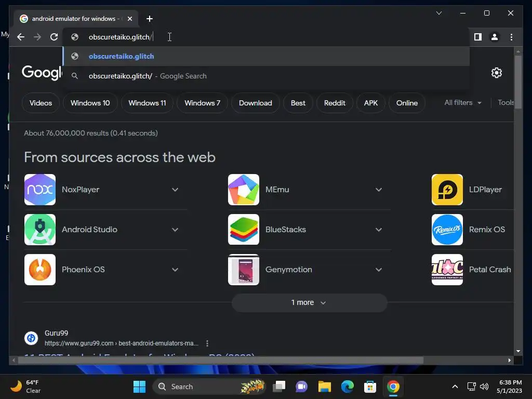Click the Remix OS app icon
532x399 pixels.
[447, 230]
